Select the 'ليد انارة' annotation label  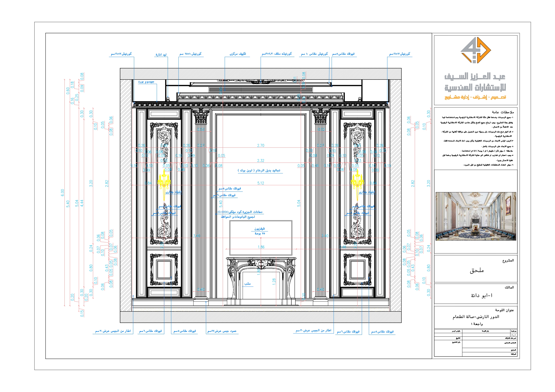(x=161, y=55)
